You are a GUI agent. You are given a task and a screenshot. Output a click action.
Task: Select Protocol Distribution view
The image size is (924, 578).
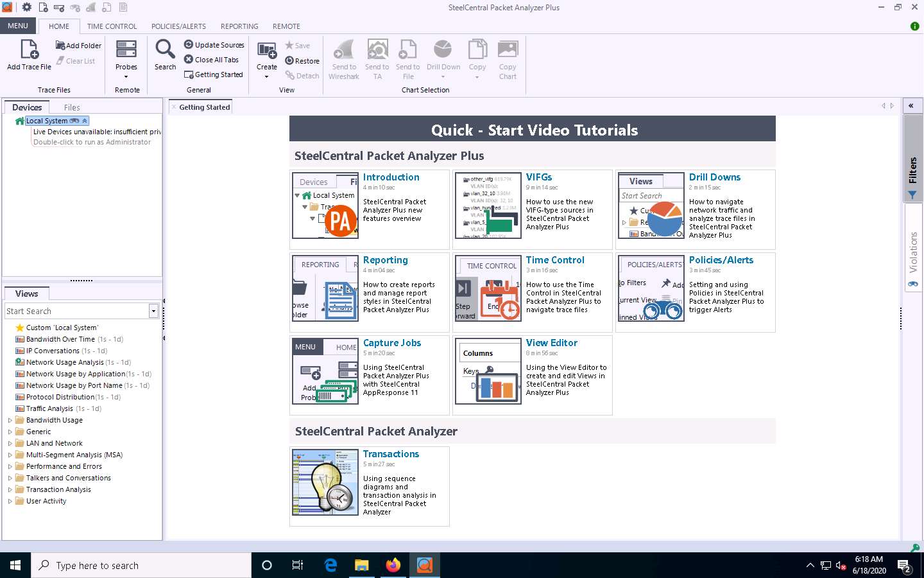[x=67, y=397]
